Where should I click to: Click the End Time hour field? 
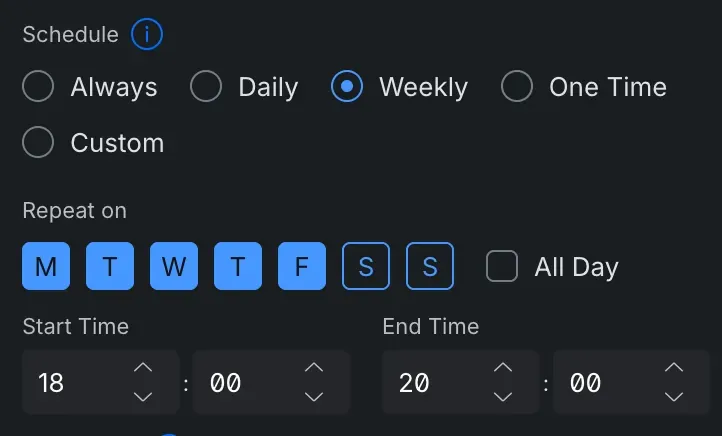click(435, 382)
